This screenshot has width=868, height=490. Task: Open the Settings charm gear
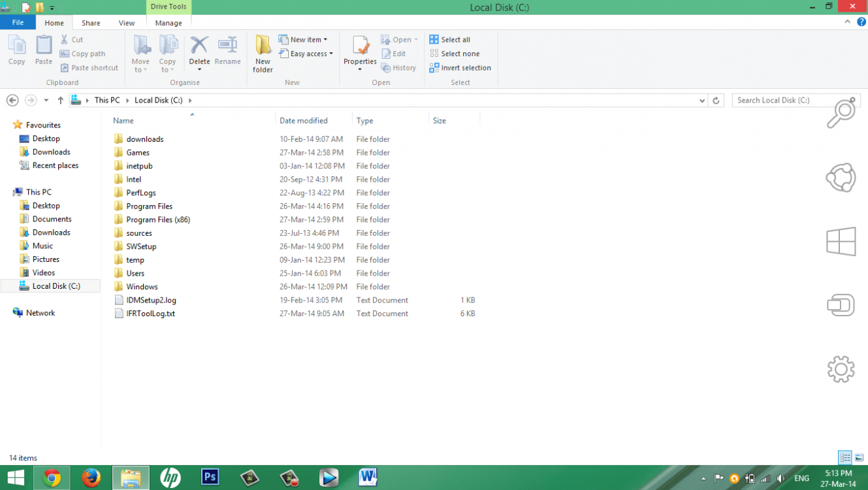point(841,369)
